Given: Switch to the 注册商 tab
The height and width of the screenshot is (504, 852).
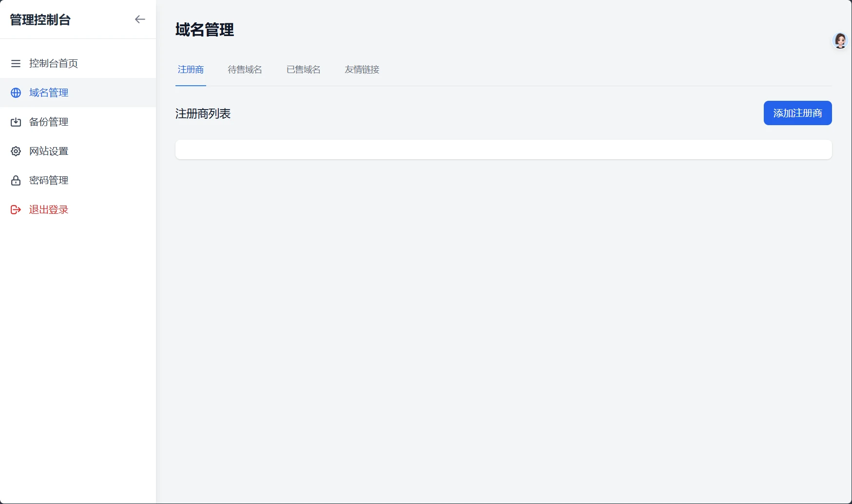Looking at the screenshot, I should 191,70.
